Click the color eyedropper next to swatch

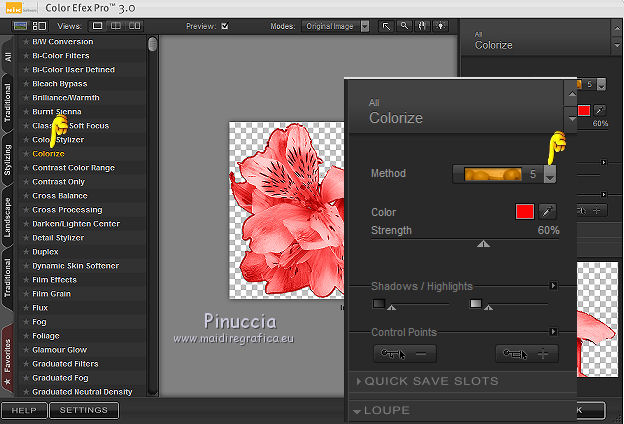[547, 212]
